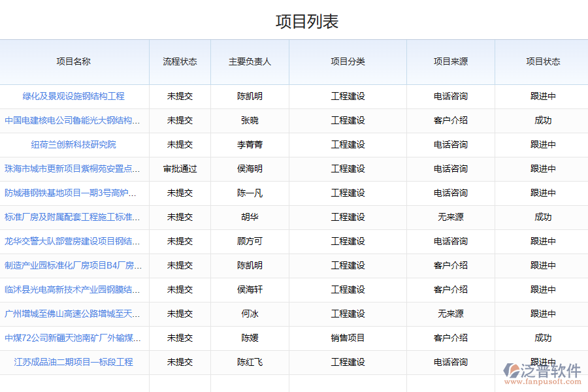
Task: Open the 江苏成品油二期项目一标段工程 link
Action: click(74, 362)
